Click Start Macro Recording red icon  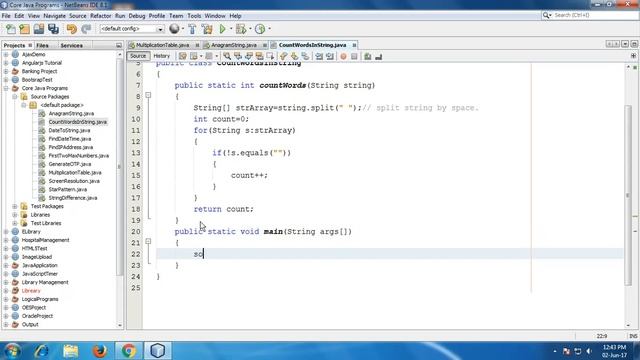[x=343, y=56]
